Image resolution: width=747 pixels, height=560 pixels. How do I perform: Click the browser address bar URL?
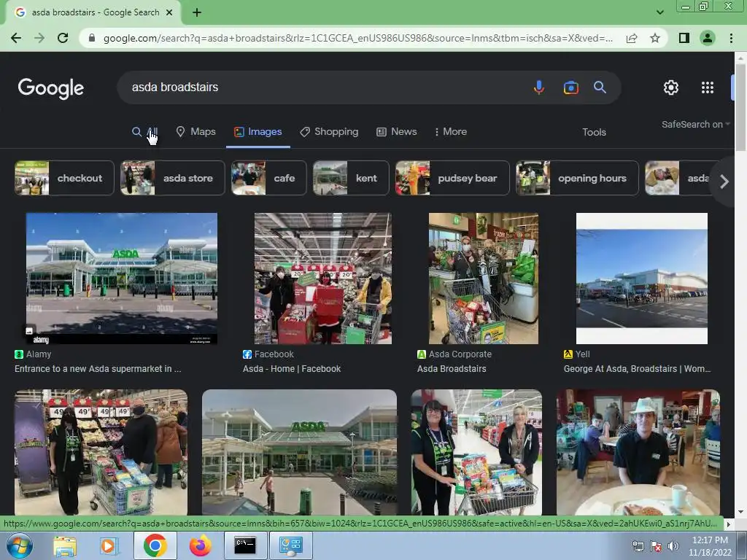click(x=358, y=38)
